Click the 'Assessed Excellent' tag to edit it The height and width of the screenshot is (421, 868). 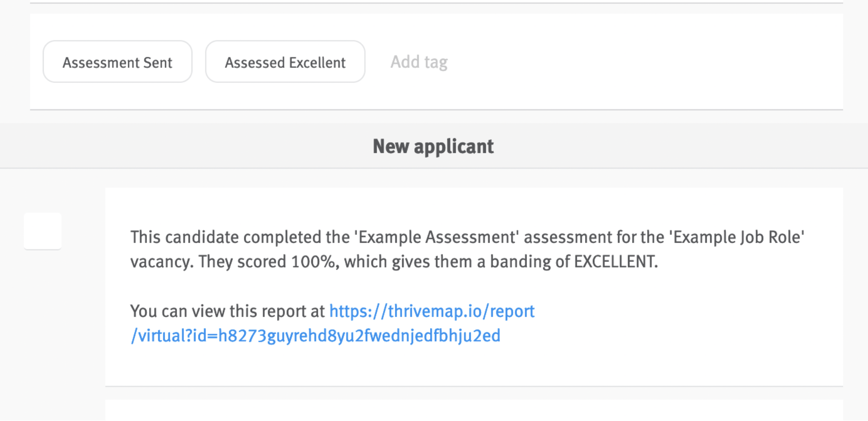[284, 61]
